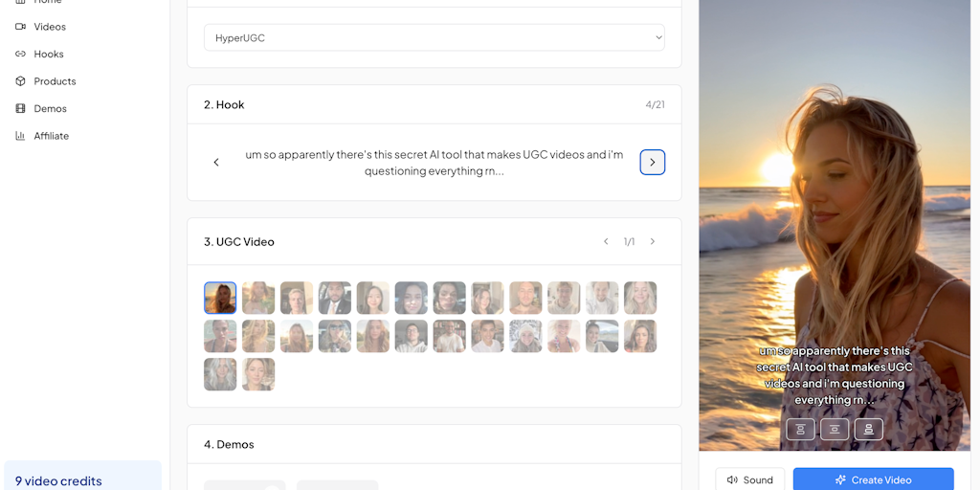The width and height of the screenshot is (980, 490).
Task: Select the shirtless bald man thumbnail
Action: pyautogui.click(x=525, y=299)
